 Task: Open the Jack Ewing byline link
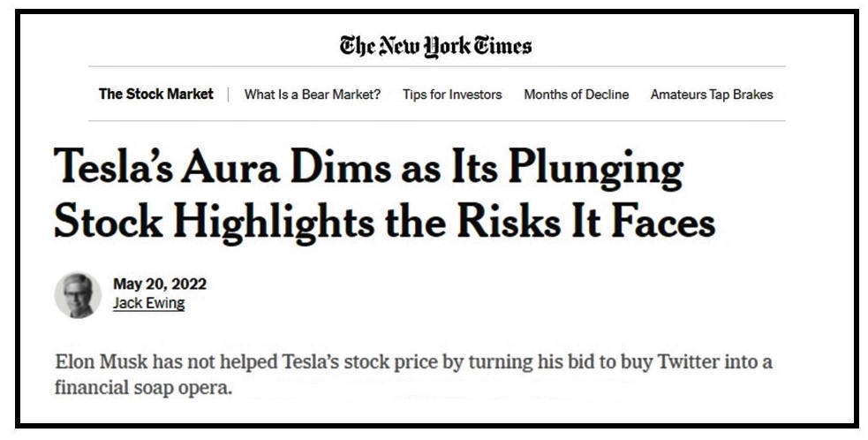(x=148, y=302)
